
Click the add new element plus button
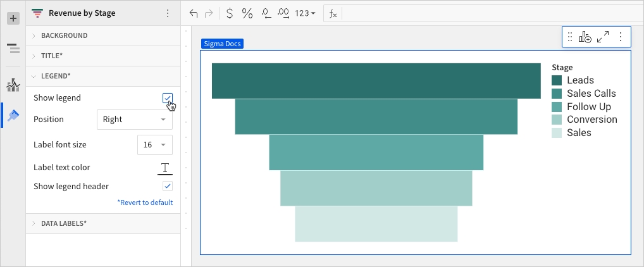click(x=13, y=18)
